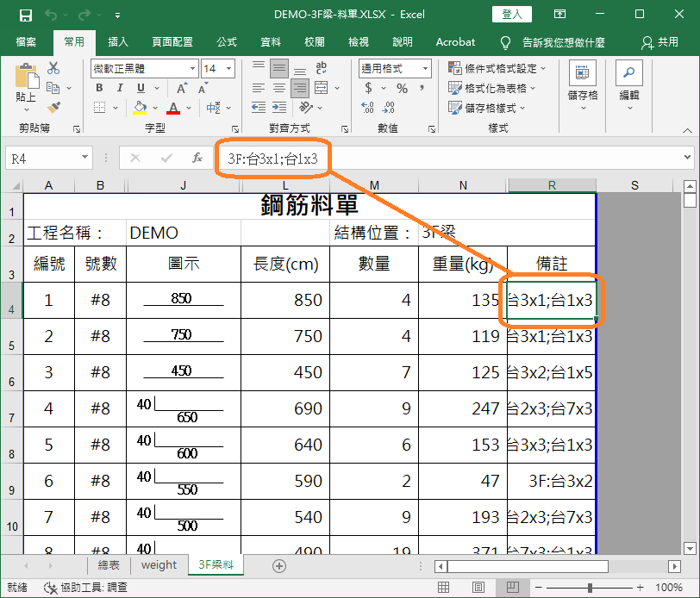Click the Decrease Font Size icon
Screen dimensions: 700x598
coord(203,88)
